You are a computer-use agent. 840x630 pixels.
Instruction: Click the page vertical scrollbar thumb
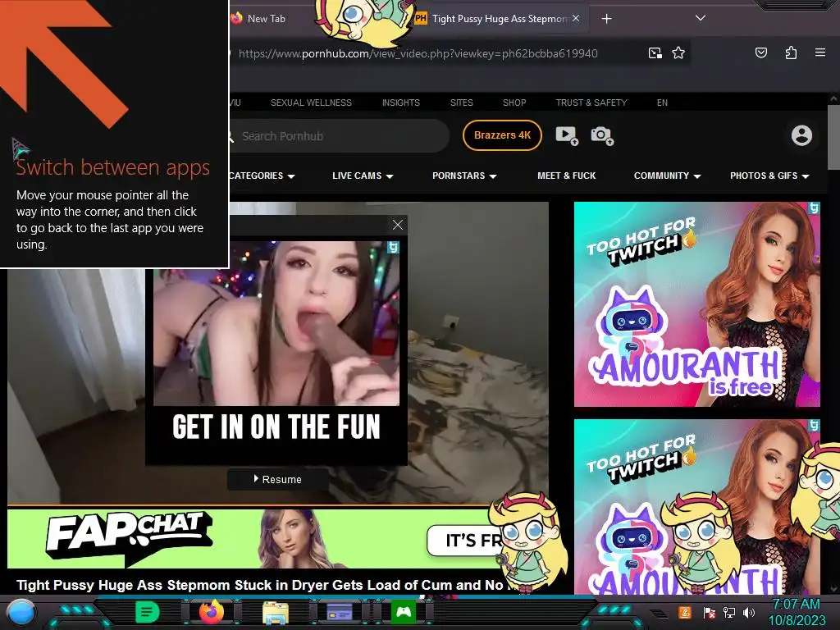coord(833,137)
